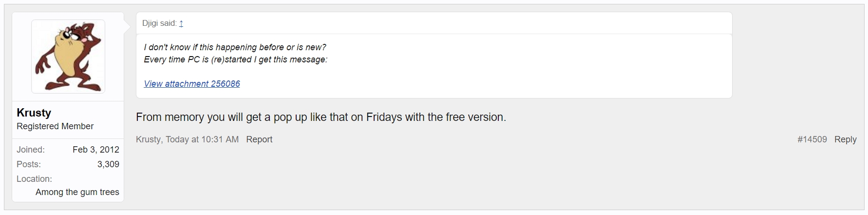Click the 3,309 posts count
The height and width of the screenshot is (215, 868).
(x=108, y=164)
